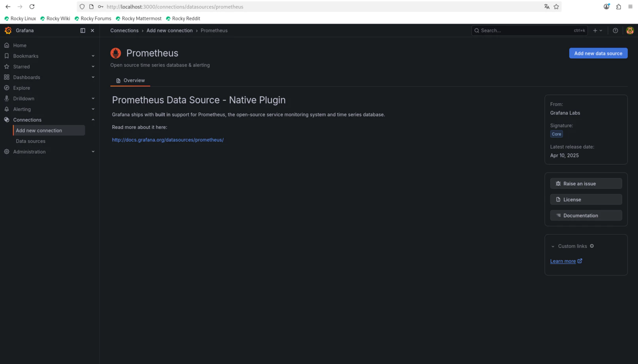Select Add new connection sidebar item

pos(49,130)
